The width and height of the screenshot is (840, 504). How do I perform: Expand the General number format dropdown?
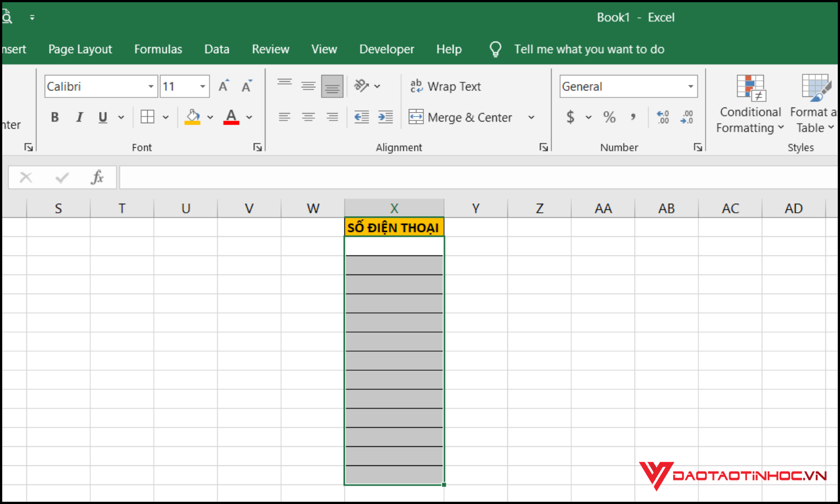[690, 86]
